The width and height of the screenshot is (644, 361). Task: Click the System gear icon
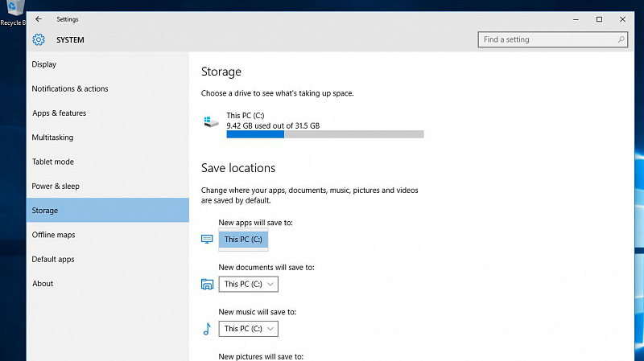(39, 39)
